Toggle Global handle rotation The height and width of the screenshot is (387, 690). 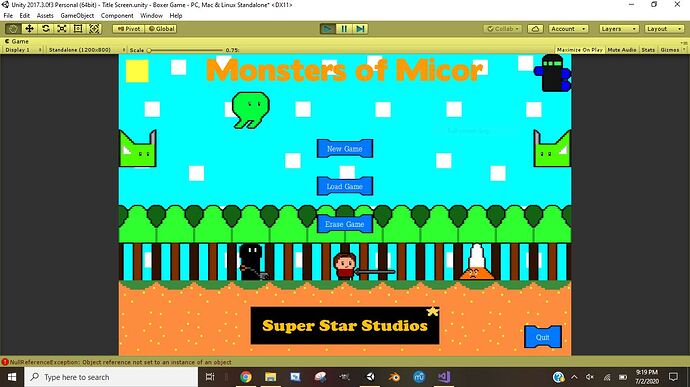tap(161, 29)
